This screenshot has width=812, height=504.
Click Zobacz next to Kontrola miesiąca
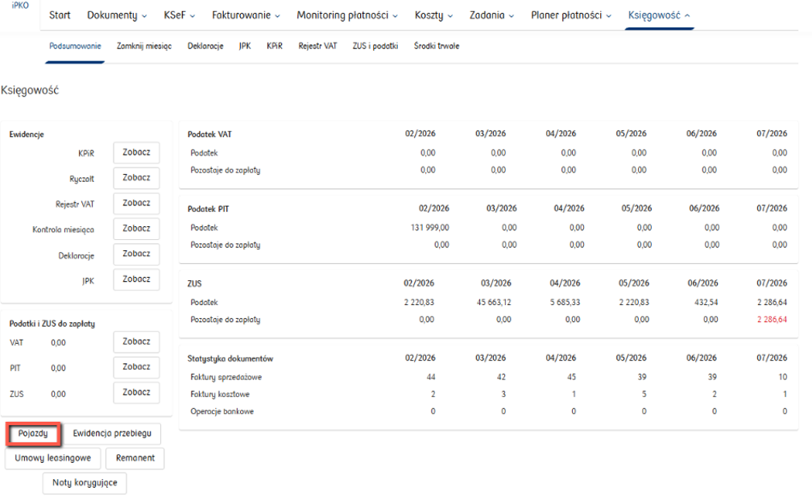(x=136, y=229)
